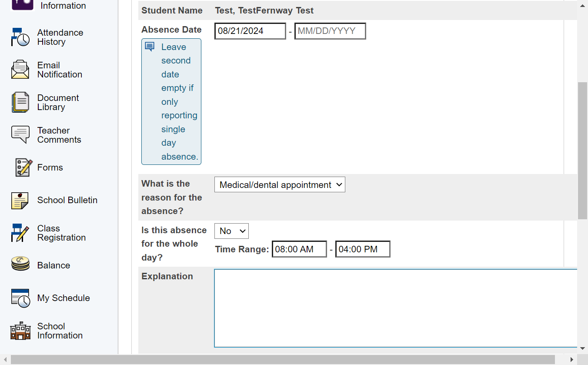The image size is (588, 365).
Task: Go to Class Registration
Action: (x=61, y=233)
